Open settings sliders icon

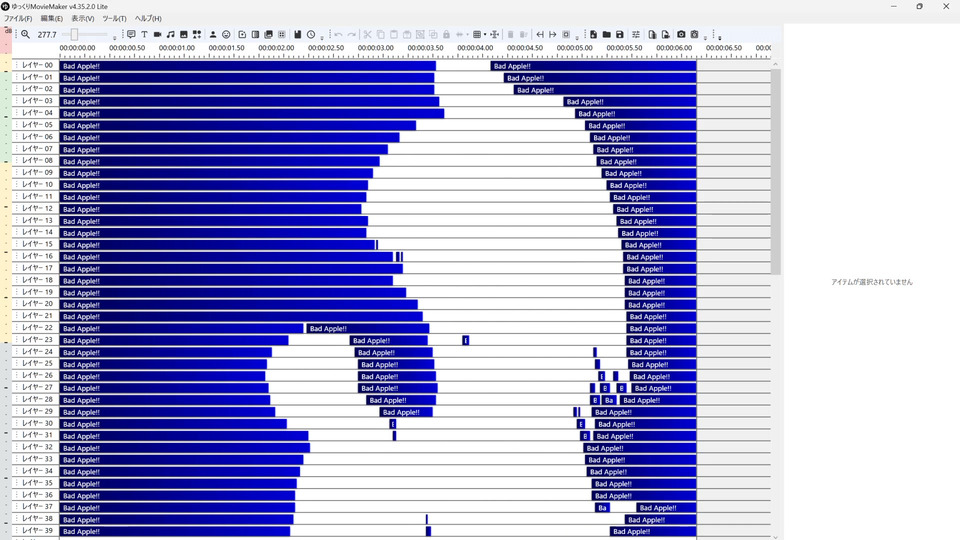[x=636, y=34]
